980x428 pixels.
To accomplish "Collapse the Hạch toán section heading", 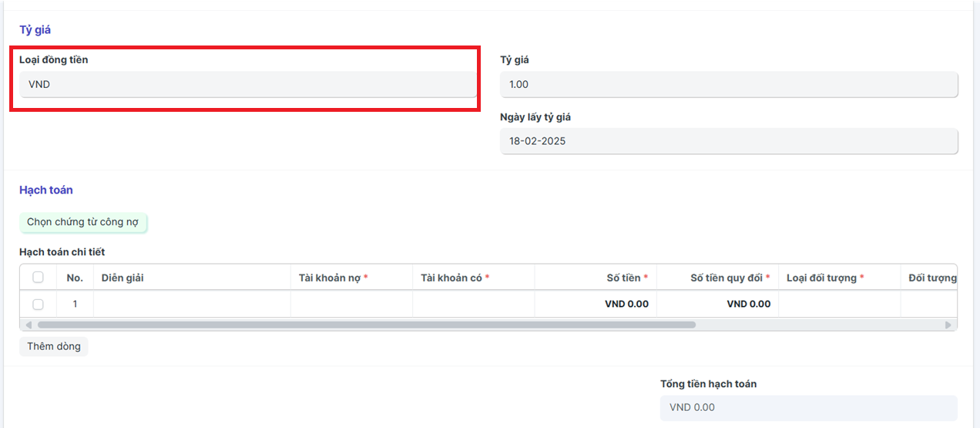I will pos(46,190).
